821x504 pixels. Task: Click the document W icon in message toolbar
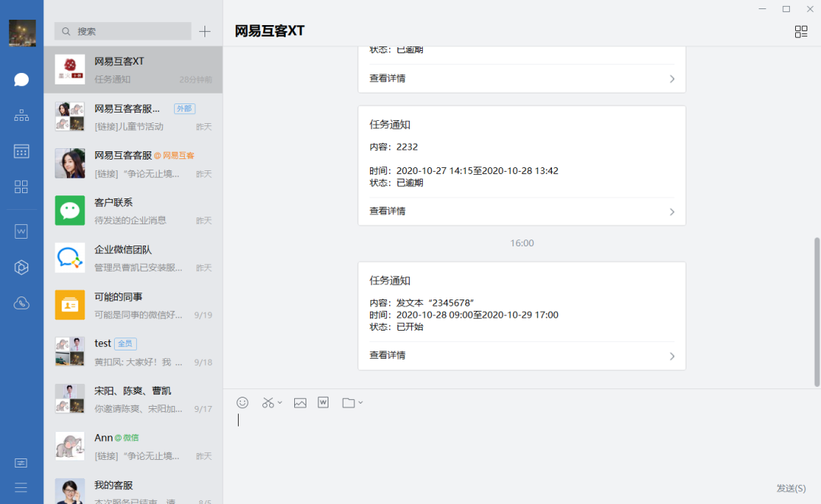click(323, 402)
